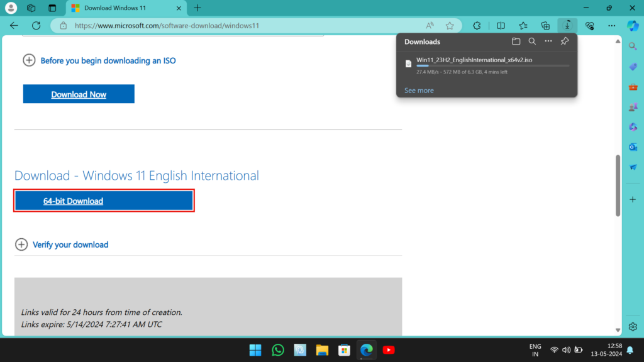Open the Shopping tag in sidebar
Image resolution: width=644 pixels, height=362 pixels.
(x=633, y=67)
